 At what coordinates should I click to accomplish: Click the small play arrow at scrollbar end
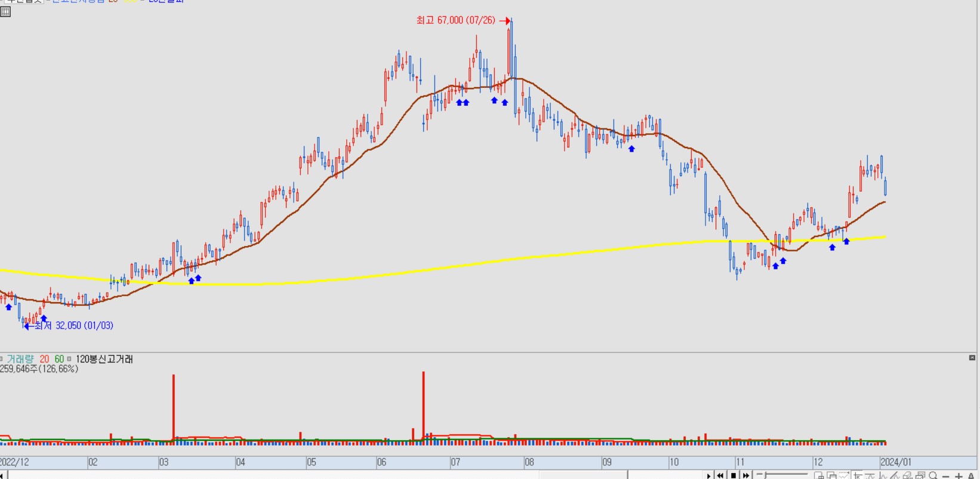[x=708, y=475]
